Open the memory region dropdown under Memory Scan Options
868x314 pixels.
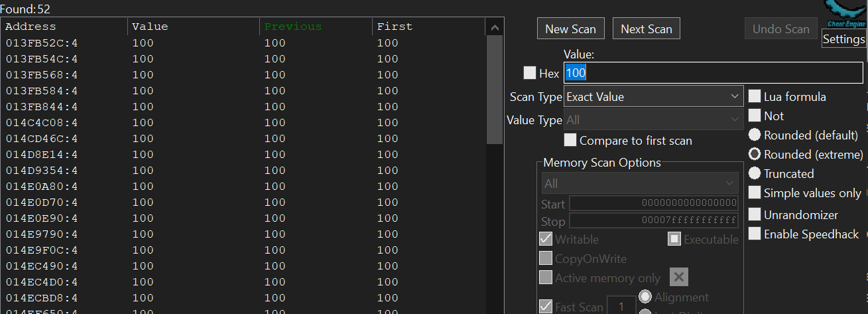pyautogui.click(x=639, y=183)
